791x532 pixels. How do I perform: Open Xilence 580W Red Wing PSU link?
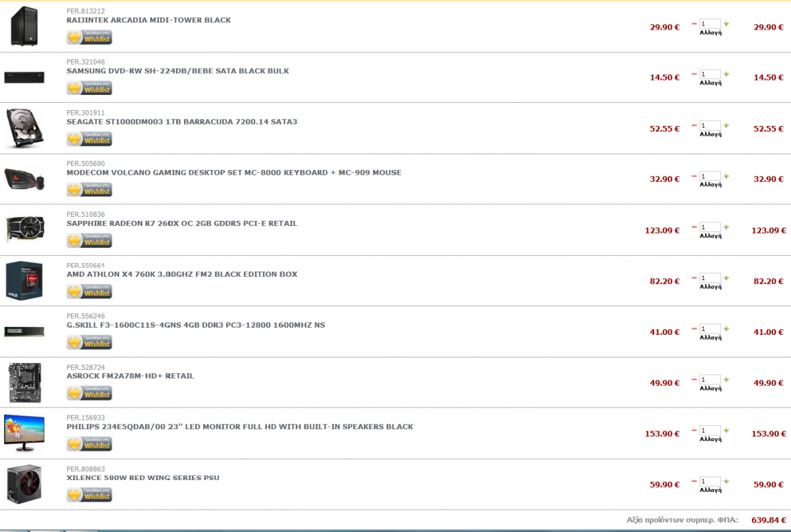click(143, 478)
